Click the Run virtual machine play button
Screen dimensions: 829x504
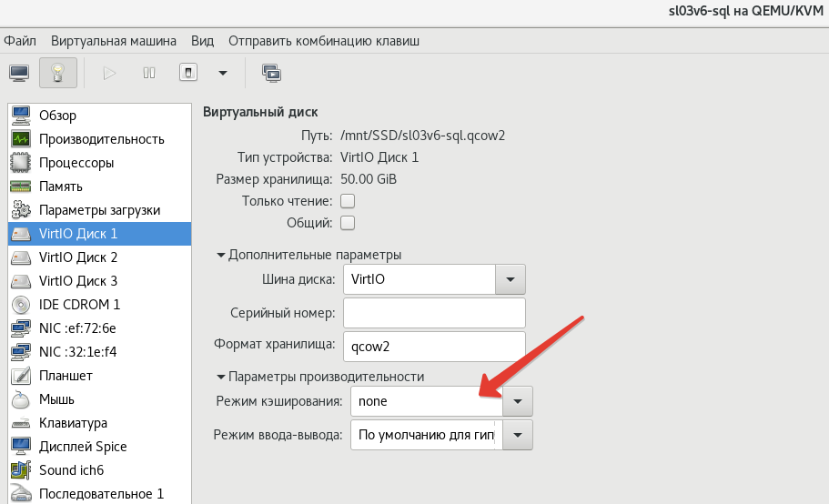click(109, 73)
